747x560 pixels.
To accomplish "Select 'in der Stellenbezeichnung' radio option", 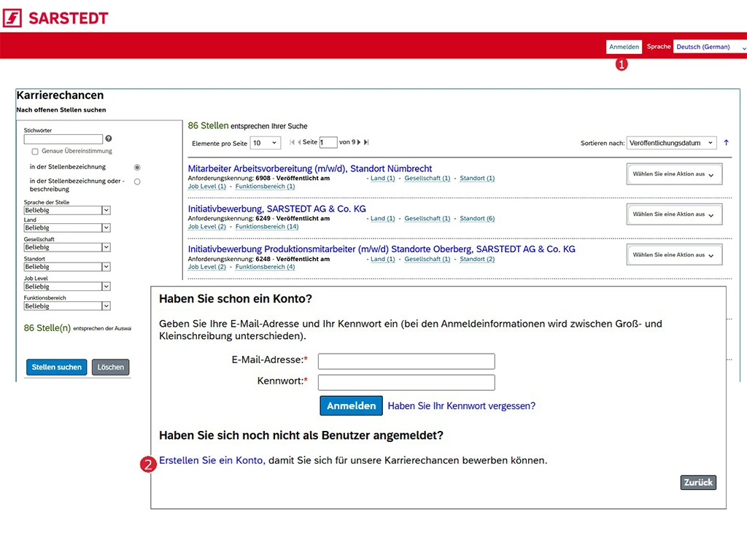I will (137, 167).
